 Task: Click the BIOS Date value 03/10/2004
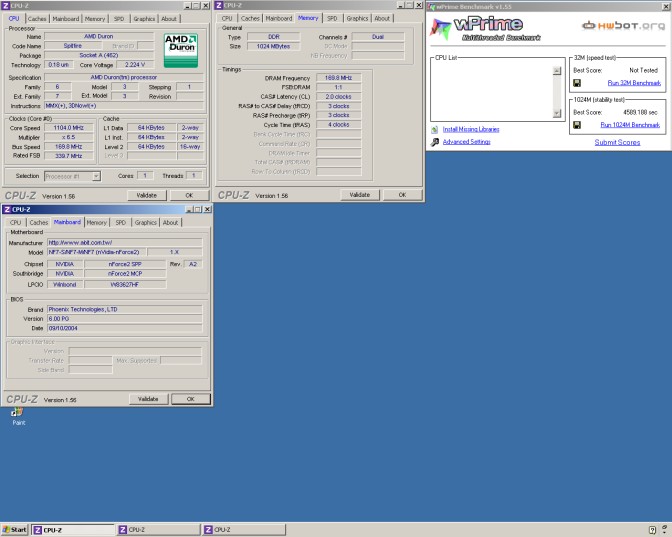(124, 328)
